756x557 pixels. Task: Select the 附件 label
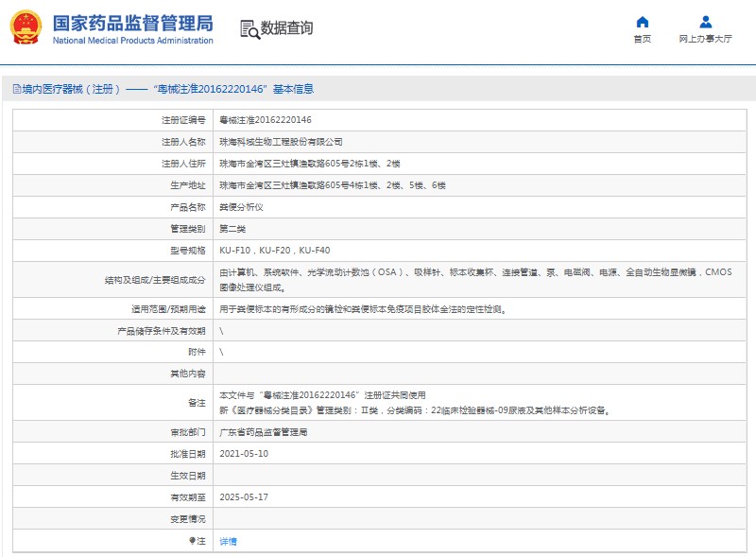(x=197, y=352)
